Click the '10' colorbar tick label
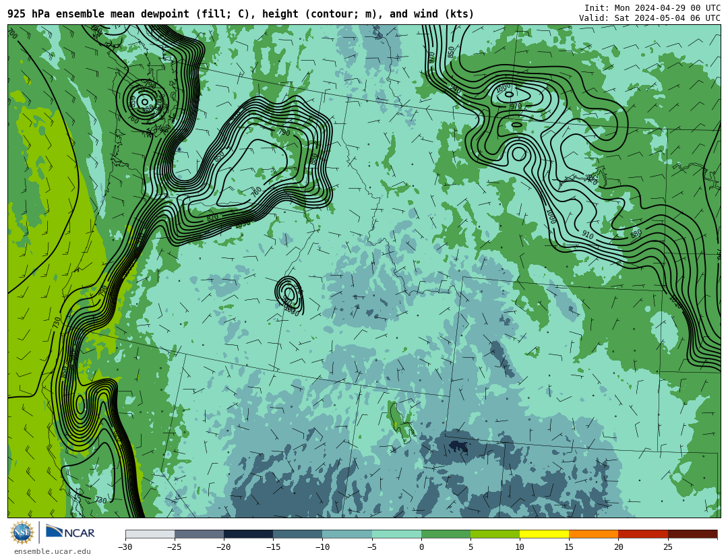728x560 pixels. (x=520, y=547)
